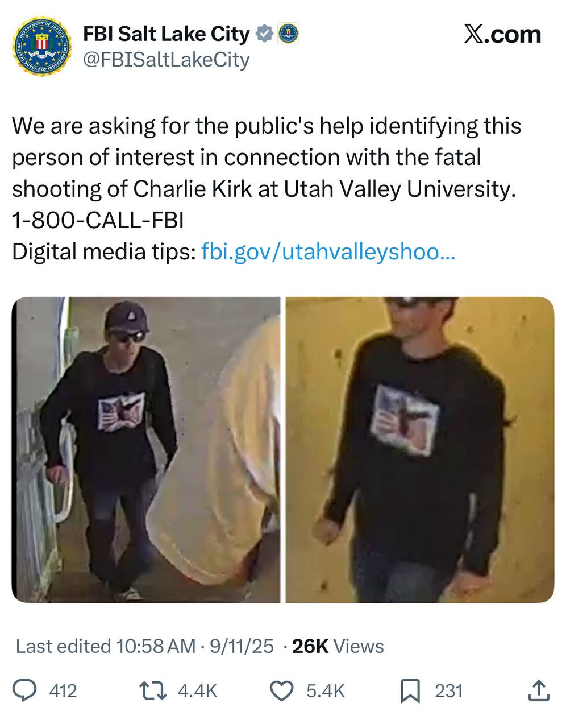Click the 26K Views count
The height and width of the screenshot is (728, 566).
coord(338,646)
